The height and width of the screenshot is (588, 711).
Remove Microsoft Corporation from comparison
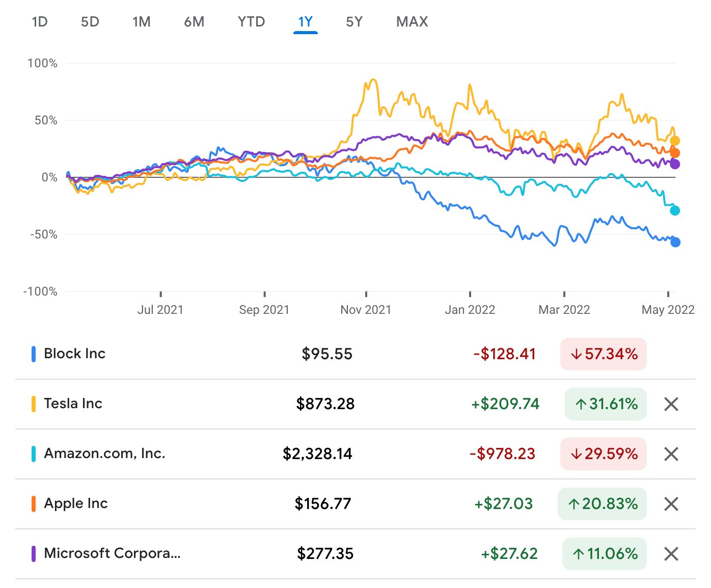(x=671, y=554)
